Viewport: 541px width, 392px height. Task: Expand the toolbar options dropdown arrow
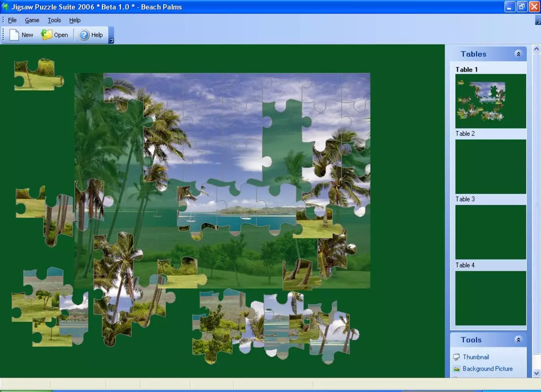[x=111, y=35]
